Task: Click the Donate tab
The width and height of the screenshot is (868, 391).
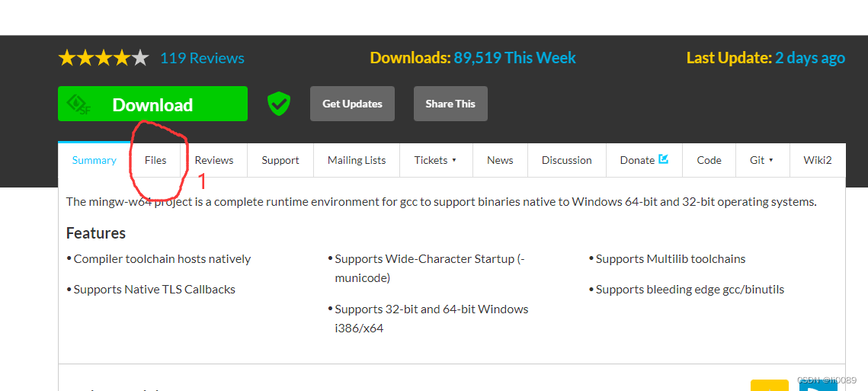Action: tap(645, 160)
